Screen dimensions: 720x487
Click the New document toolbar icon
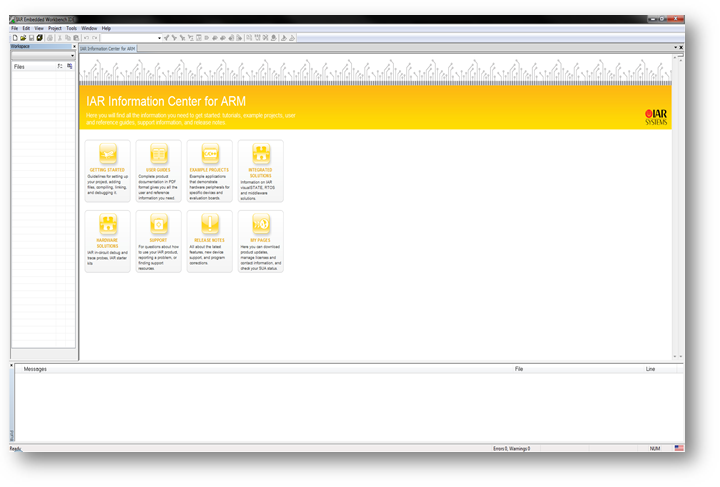coord(15,38)
